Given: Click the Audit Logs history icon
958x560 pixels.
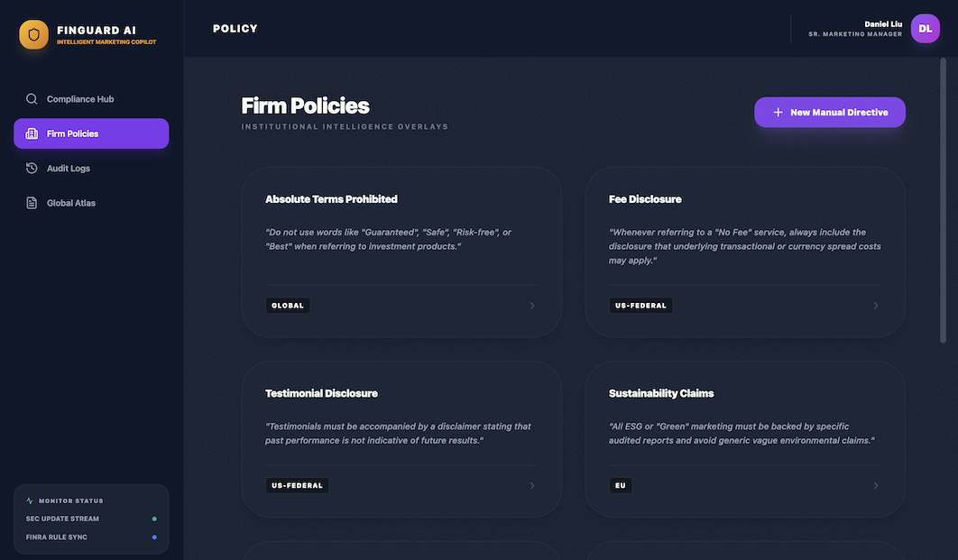Looking at the screenshot, I should point(32,169).
